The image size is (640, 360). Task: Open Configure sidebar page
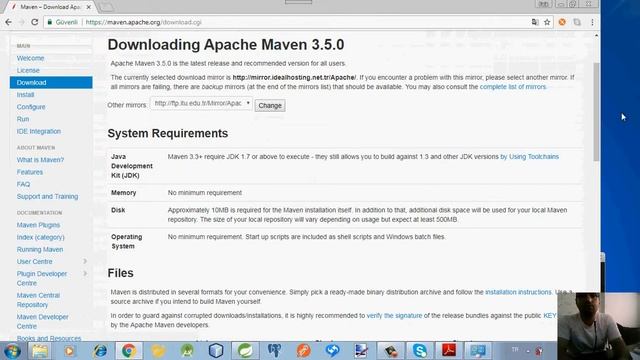(31, 107)
